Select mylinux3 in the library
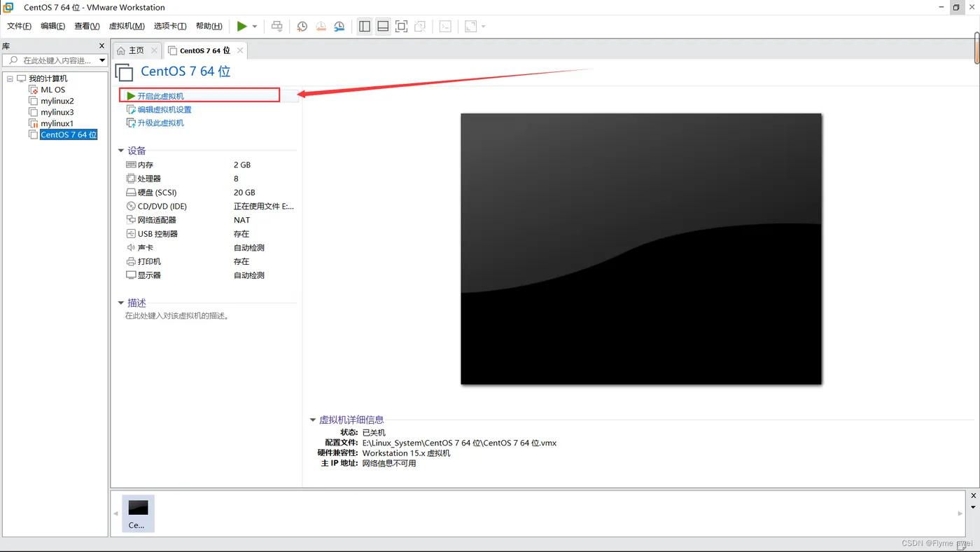Screen dimensions: 980x552 (x=57, y=112)
